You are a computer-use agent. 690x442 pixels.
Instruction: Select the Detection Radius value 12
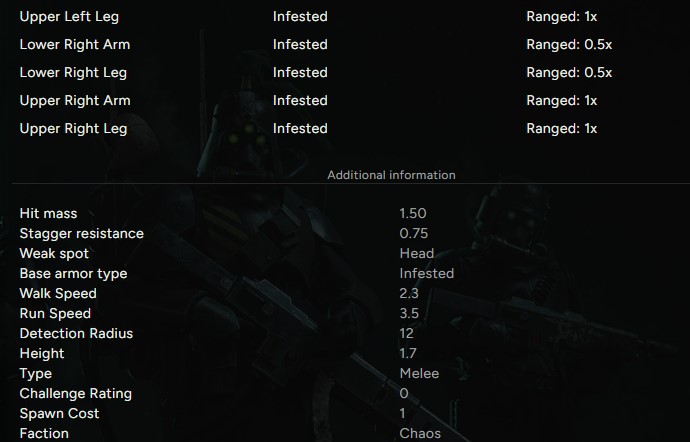point(406,334)
